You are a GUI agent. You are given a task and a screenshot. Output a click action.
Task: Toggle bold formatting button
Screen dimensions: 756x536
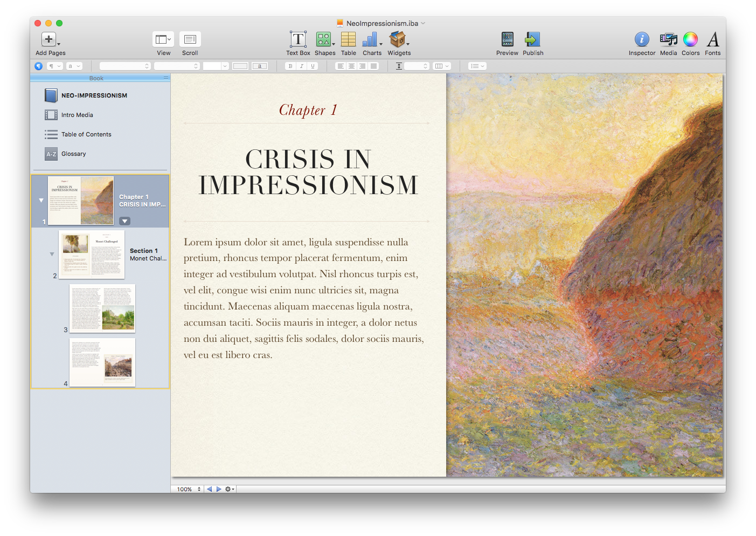(x=290, y=66)
